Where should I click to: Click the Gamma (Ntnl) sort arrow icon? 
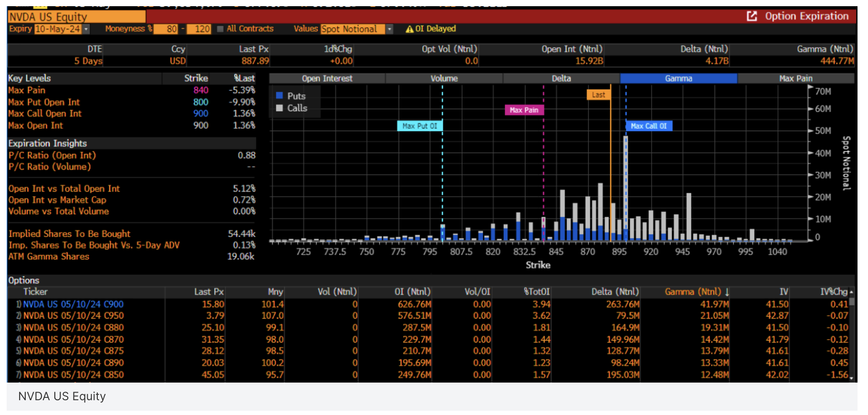tap(727, 292)
